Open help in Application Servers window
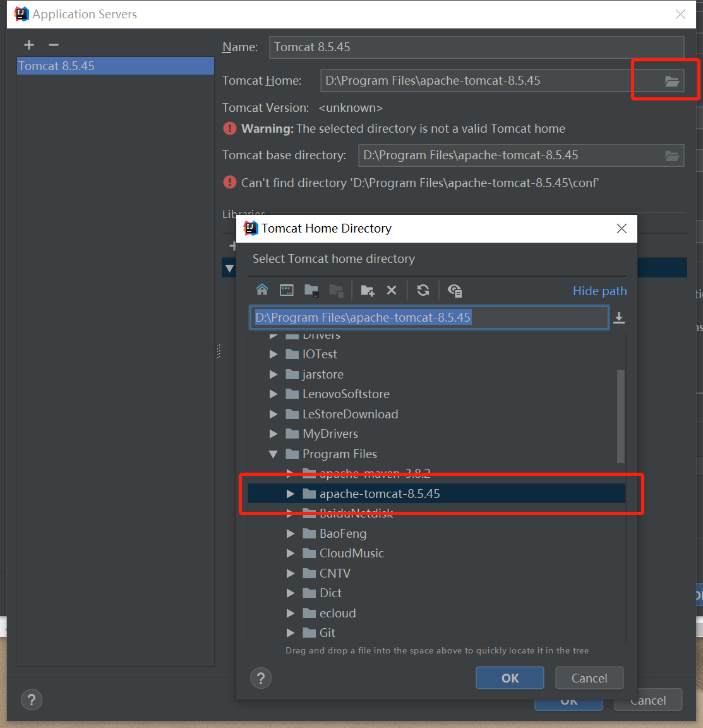 point(32,700)
